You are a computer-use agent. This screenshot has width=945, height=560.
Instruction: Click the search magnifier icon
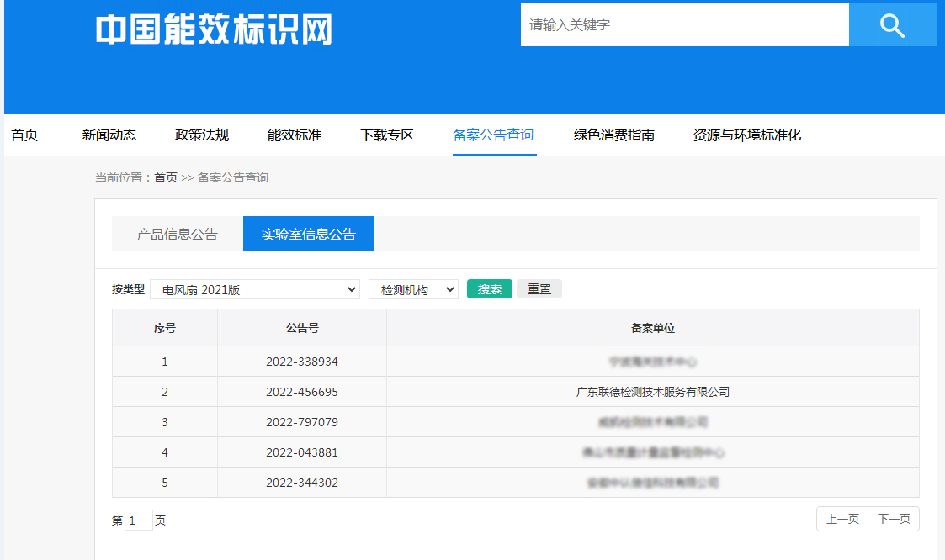[891, 24]
